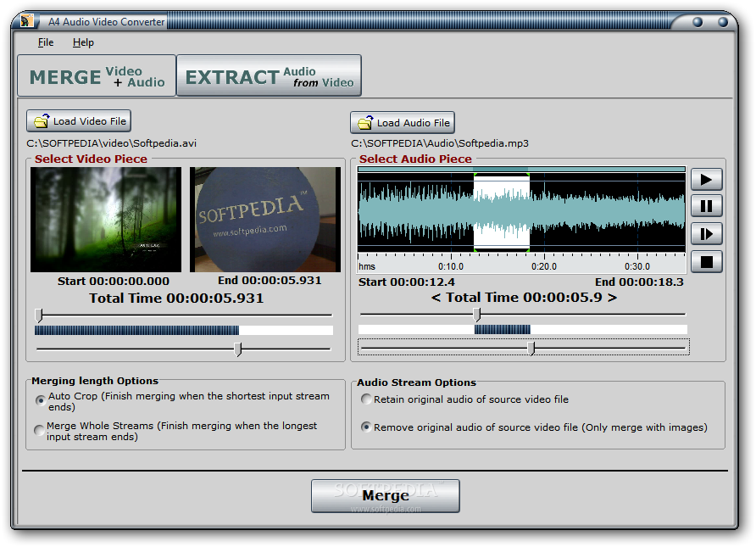This screenshot has height=547, width=756.
Task: Pause audio playback
Action: (706, 206)
